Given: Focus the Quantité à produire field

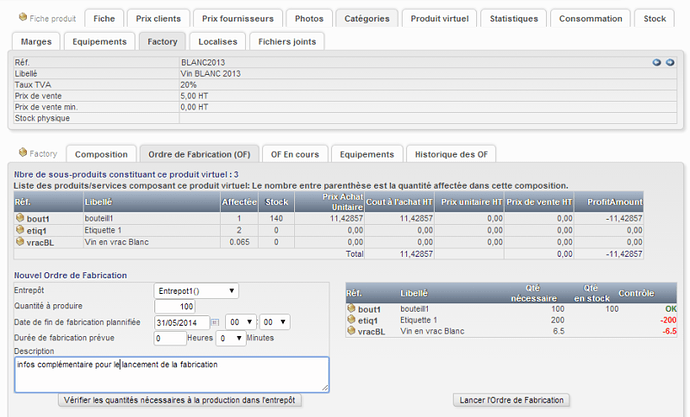Looking at the screenshot, I should click(x=175, y=306).
